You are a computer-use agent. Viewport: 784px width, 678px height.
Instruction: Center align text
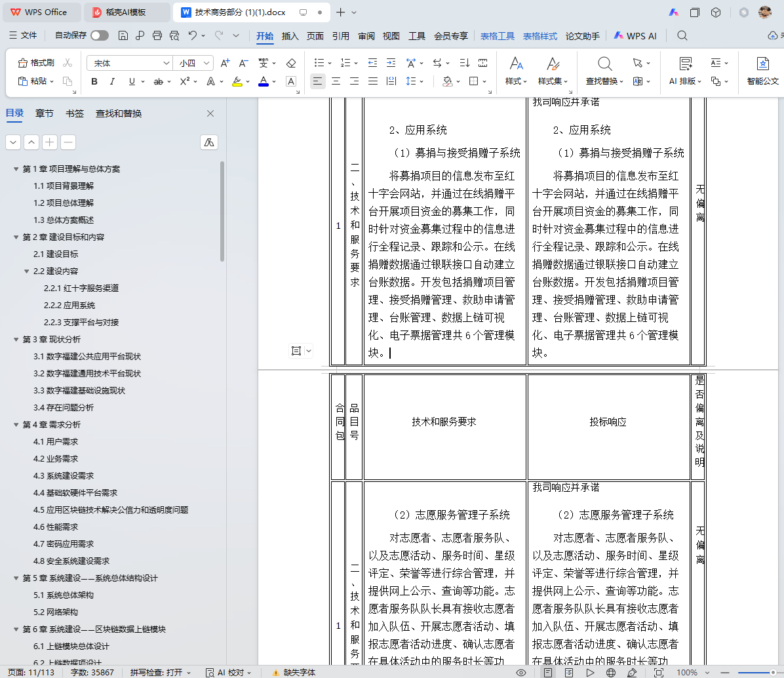click(x=336, y=81)
